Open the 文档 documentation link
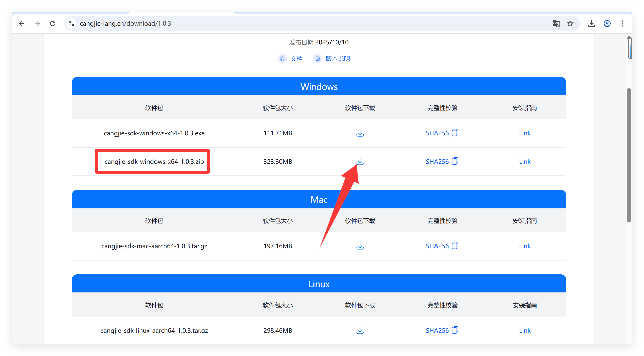The height and width of the screenshot is (356, 644). (x=296, y=59)
